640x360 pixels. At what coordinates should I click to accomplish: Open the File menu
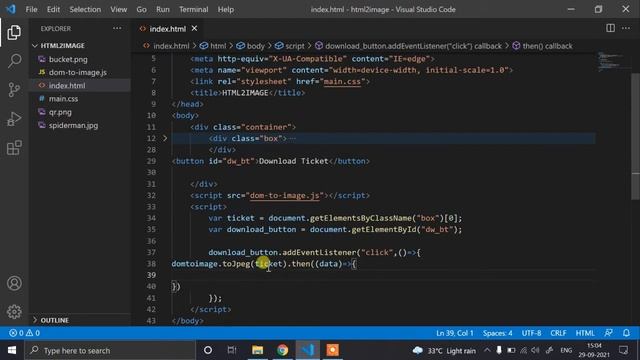click(31, 9)
